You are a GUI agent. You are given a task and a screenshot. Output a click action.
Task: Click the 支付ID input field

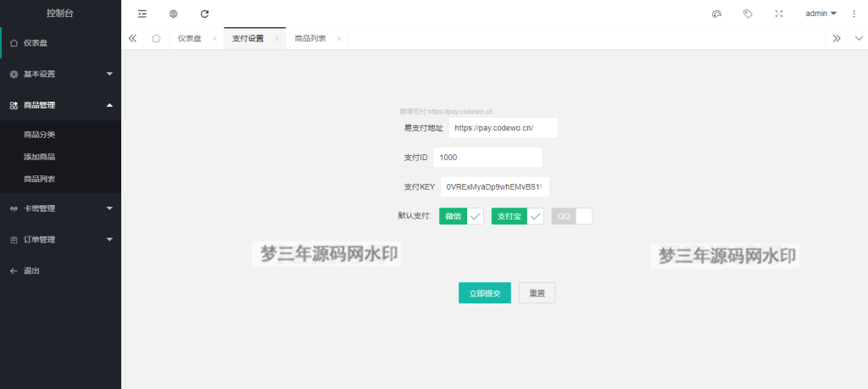[x=487, y=157]
